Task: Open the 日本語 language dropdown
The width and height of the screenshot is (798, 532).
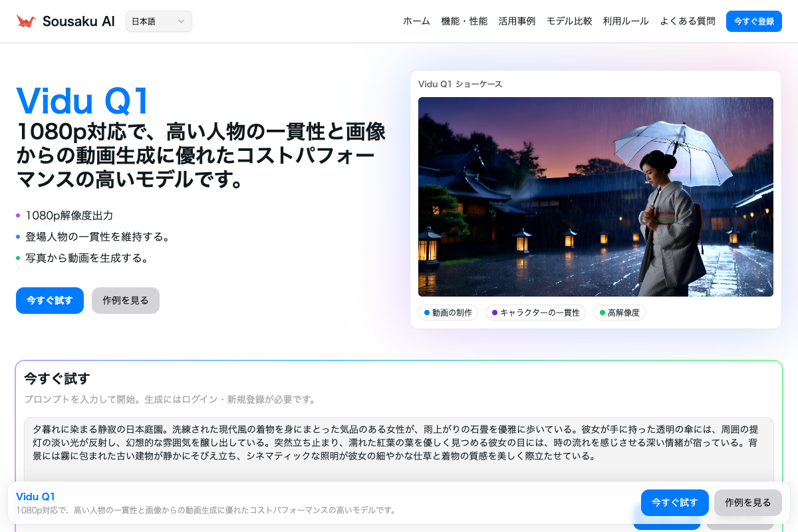Action: click(x=158, y=21)
